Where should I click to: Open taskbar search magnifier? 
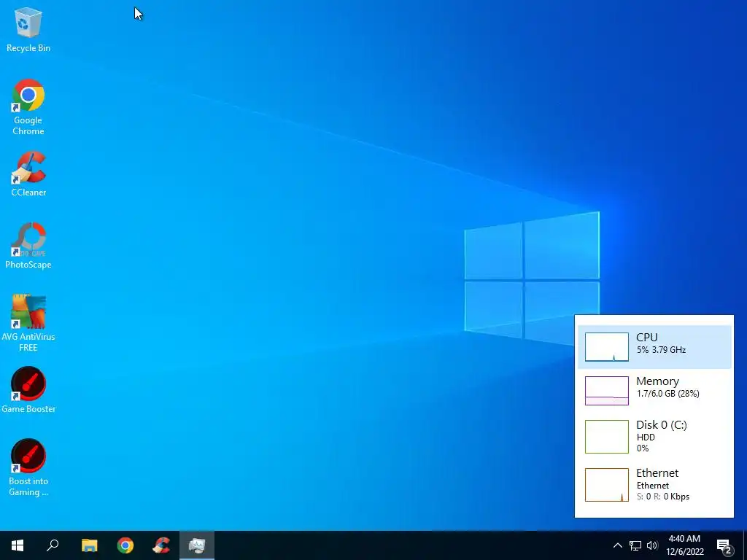[53, 545]
